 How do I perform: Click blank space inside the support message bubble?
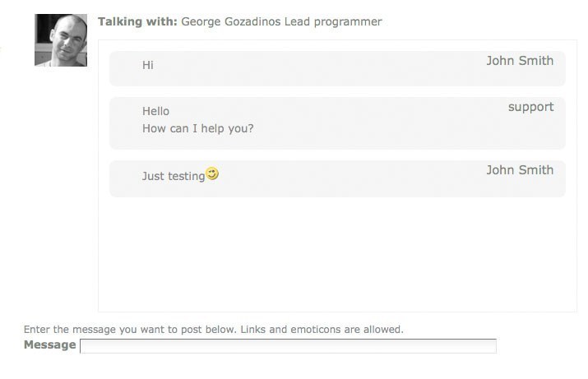370,123
